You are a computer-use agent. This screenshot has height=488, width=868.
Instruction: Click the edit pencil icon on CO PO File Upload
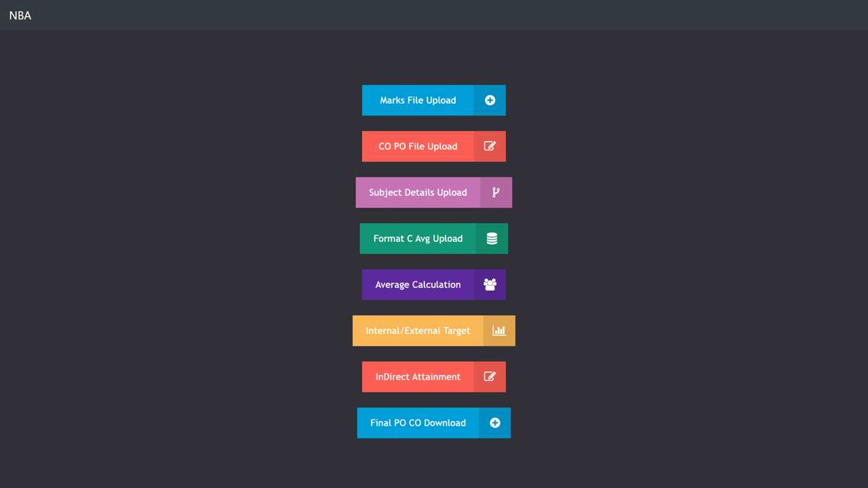pyautogui.click(x=490, y=146)
